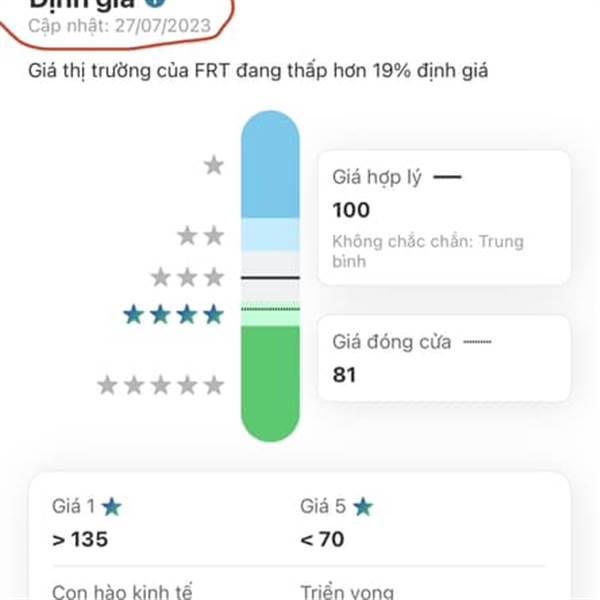This screenshot has height=600, width=600.
Task: Select the one-star rating row
Action: point(214,165)
